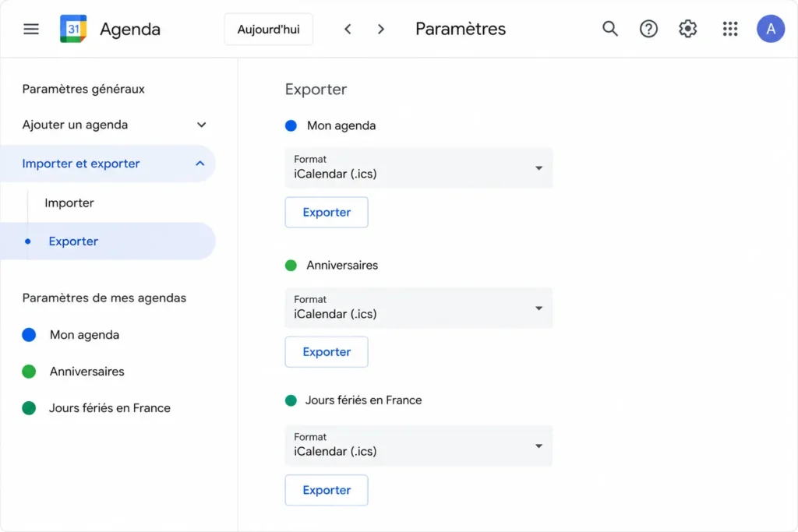This screenshot has width=798, height=532.
Task: Go to next period arrow
Action: [380, 29]
